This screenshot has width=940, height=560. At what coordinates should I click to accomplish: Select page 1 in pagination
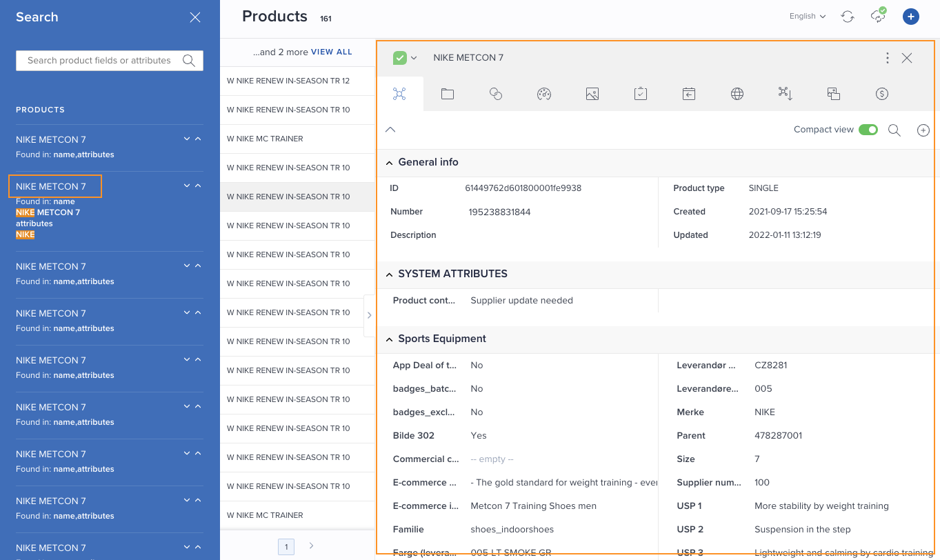[x=286, y=547]
